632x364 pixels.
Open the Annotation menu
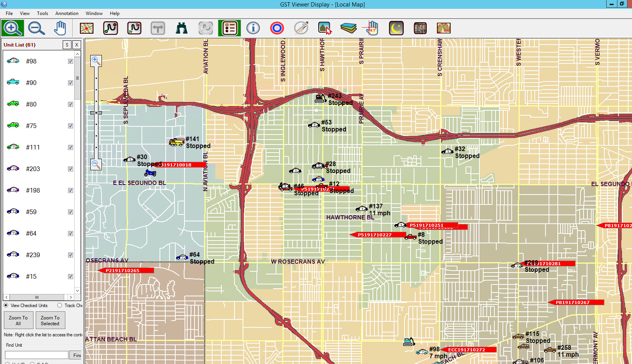(x=67, y=13)
